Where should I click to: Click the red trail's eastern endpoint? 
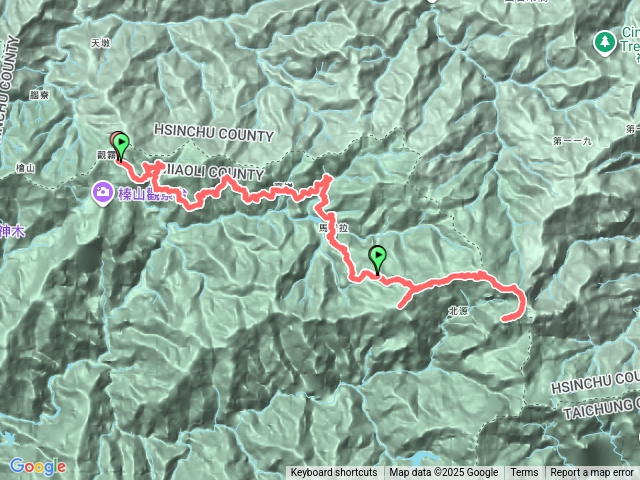(505, 319)
